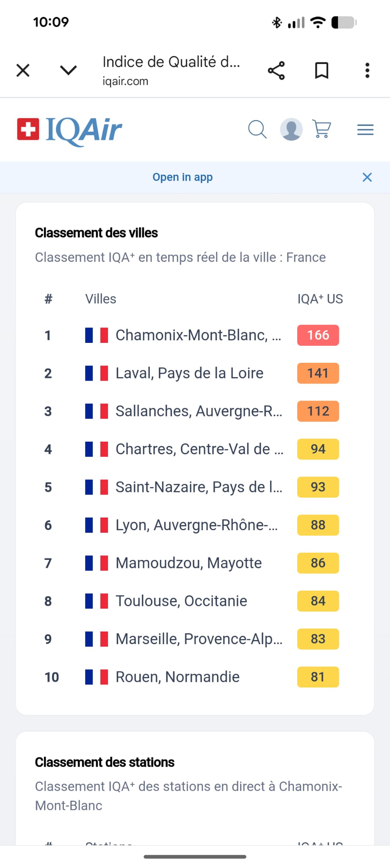Dismiss the Open in app banner
Screen dimensions: 390x868
tap(367, 177)
